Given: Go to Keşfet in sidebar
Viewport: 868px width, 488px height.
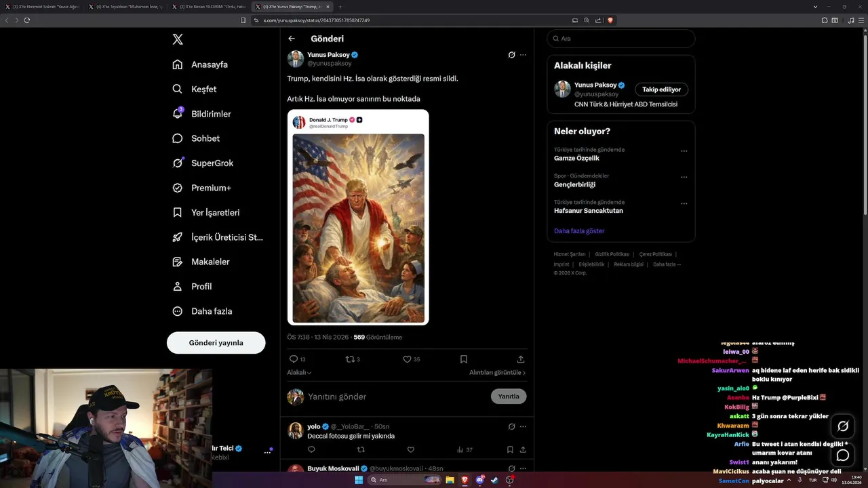Looking at the screenshot, I should click(x=195, y=89).
